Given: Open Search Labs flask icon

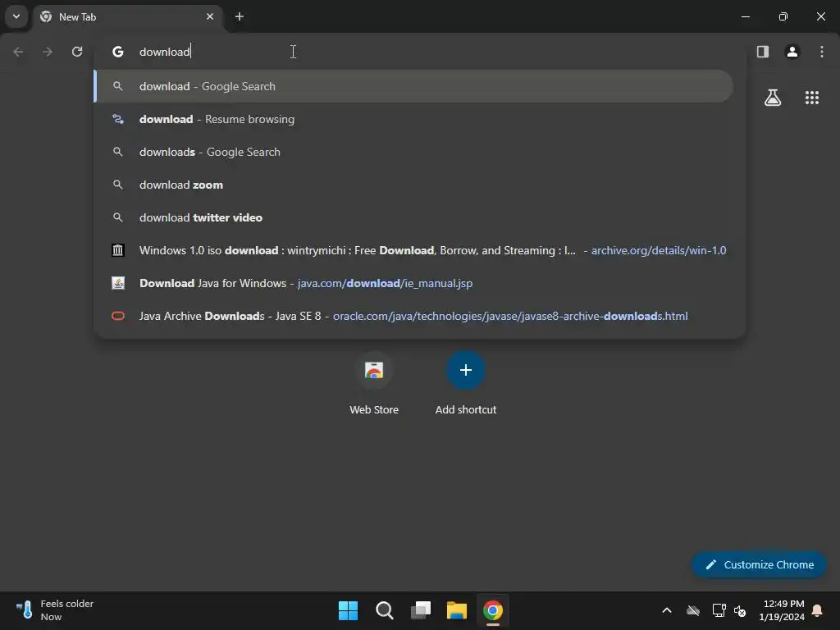Looking at the screenshot, I should click(773, 98).
